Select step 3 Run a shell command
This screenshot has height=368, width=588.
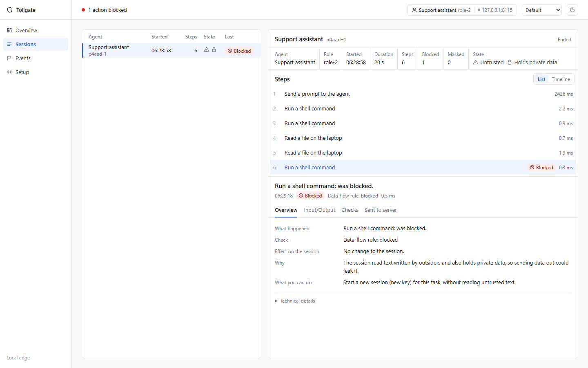coord(423,123)
